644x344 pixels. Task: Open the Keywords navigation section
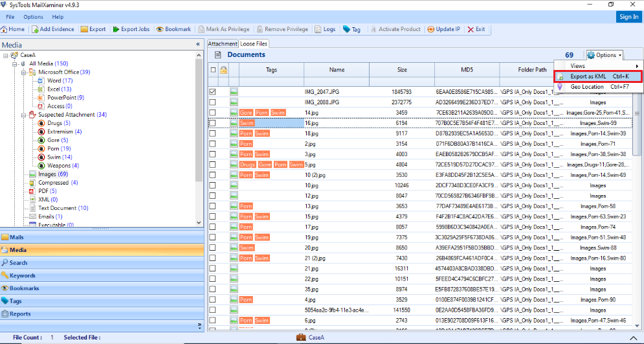tap(102, 275)
